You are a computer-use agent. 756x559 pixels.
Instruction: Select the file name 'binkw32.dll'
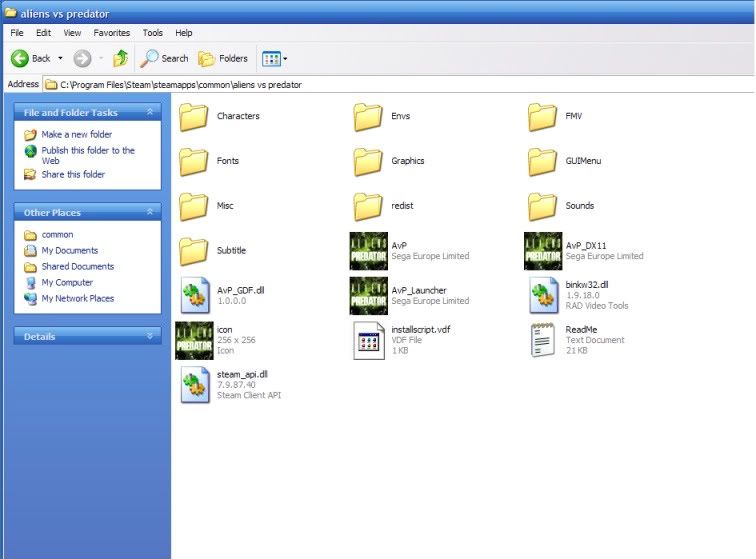click(x=587, y=285)
